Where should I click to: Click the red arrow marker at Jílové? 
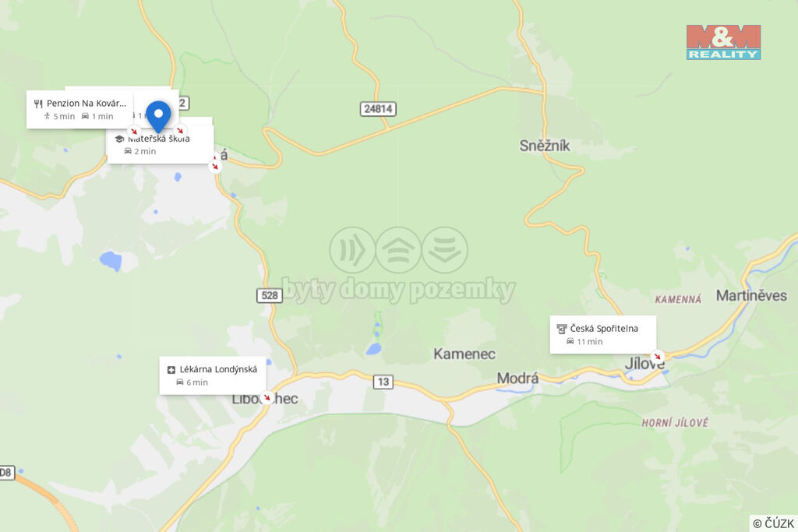pyautogui.click(x=658, y=357)
